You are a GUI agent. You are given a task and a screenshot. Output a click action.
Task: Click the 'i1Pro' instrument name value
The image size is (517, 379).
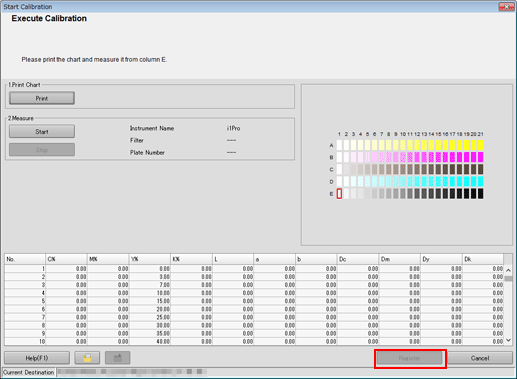point(233,128)
